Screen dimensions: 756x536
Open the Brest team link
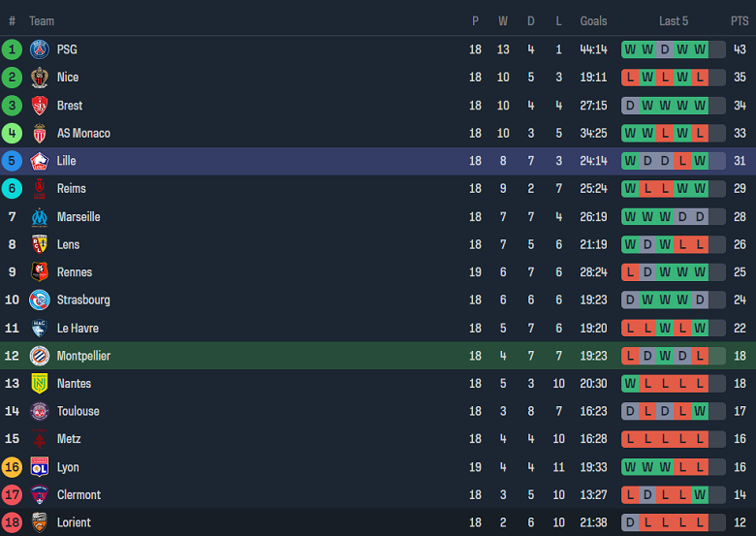[x=70, y=106]
